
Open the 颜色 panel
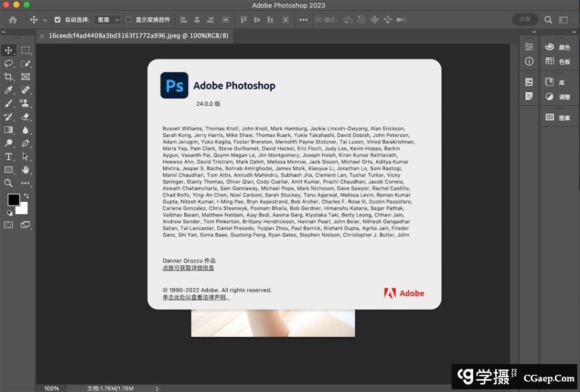[557, 47]
